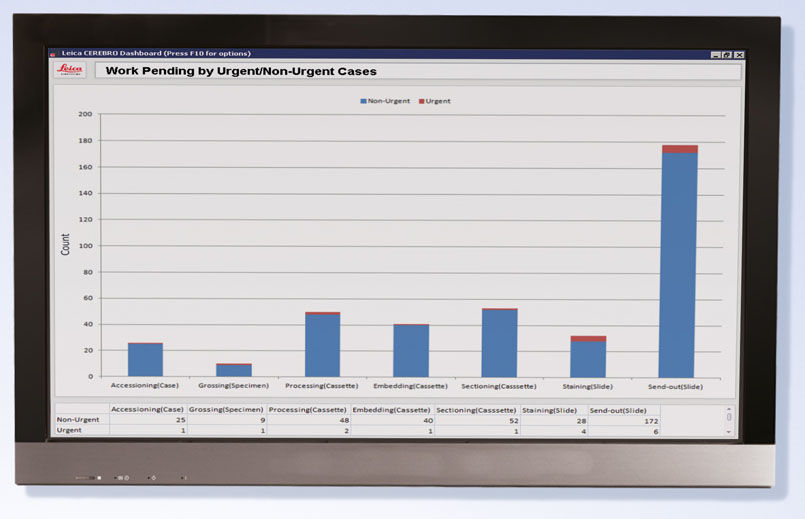Restore the dashboard window size
This screenshot has width=805, height=519.
727,54
